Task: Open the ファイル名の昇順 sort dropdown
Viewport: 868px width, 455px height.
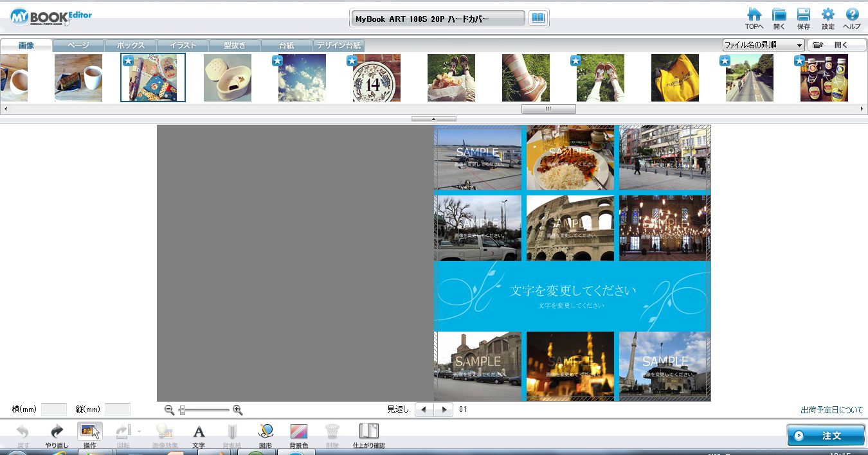Action: coord(763,45)
